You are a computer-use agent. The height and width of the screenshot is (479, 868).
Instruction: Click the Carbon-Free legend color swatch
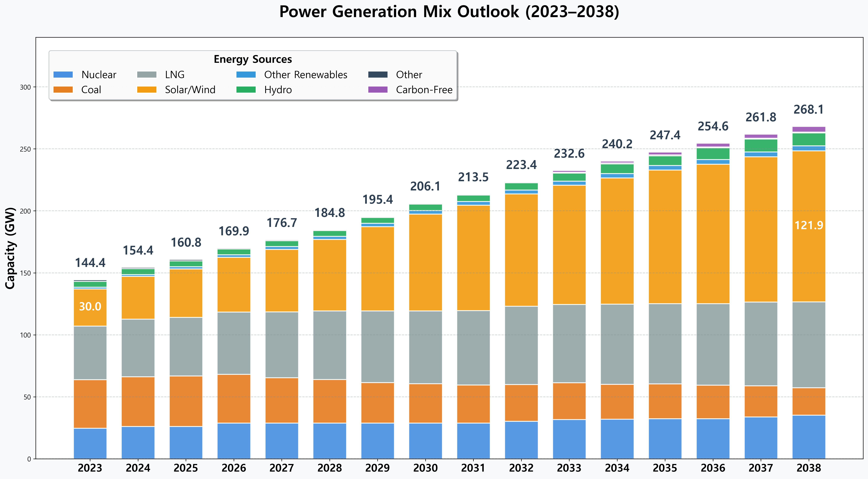click(x=378, y=90)
